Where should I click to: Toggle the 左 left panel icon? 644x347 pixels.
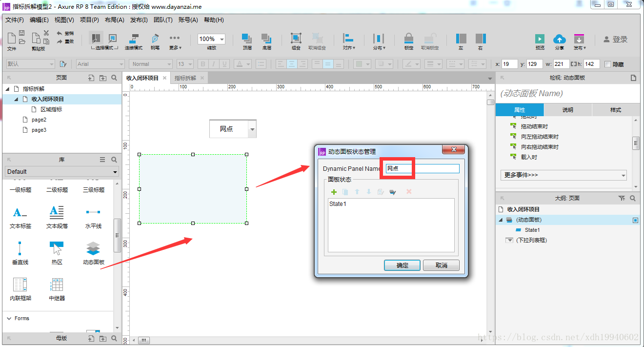tap(461, 39)
